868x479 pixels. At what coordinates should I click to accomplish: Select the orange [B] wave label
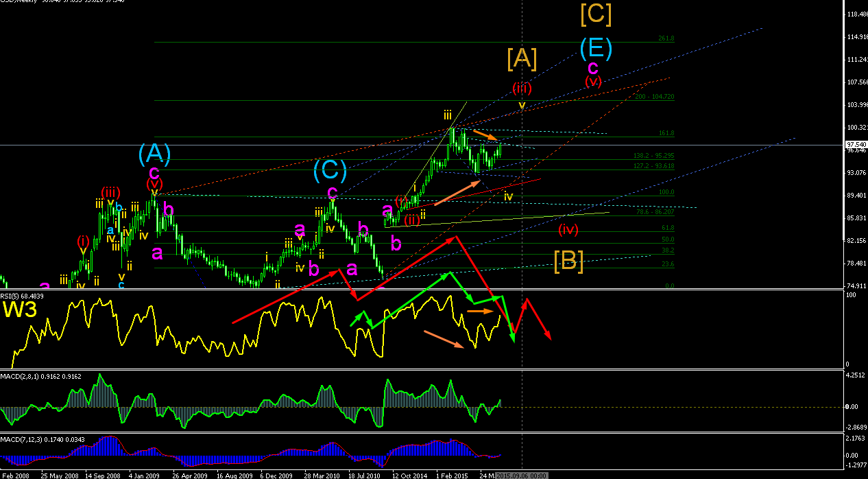tap(569, 261)
